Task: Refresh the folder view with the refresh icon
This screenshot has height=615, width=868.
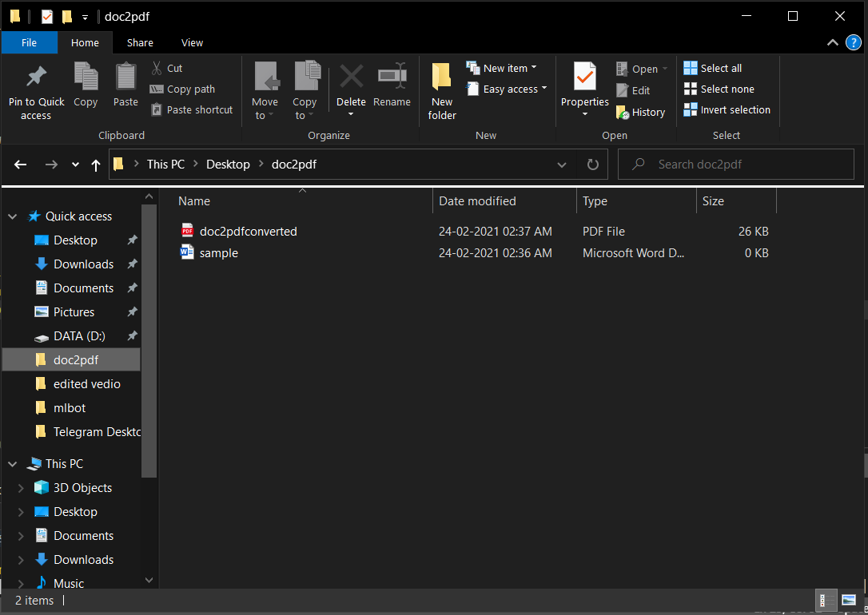Action: tap(592, 164)
